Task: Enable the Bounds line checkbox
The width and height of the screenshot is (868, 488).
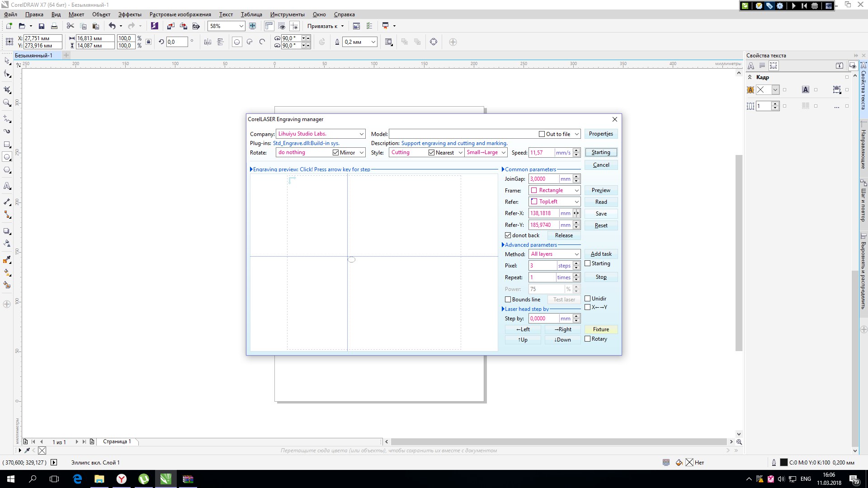Action: click(x=508, y=300)
